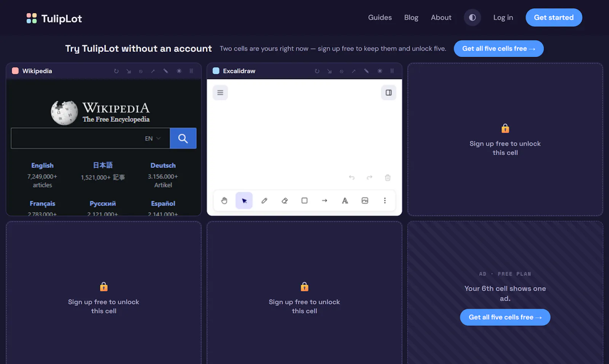
Task: Select the Selection arrow tool in Excalidraw
Action: pyautogui.click(x=244, y=200)
